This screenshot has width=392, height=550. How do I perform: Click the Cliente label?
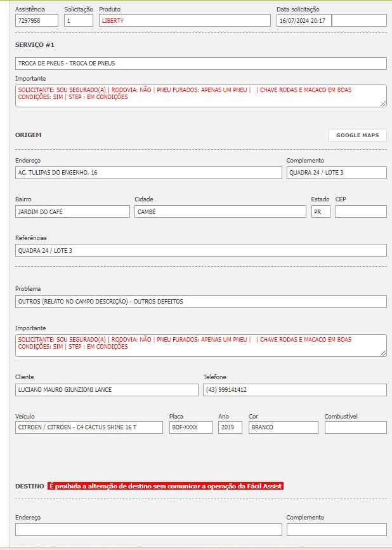tap(25, 377)
